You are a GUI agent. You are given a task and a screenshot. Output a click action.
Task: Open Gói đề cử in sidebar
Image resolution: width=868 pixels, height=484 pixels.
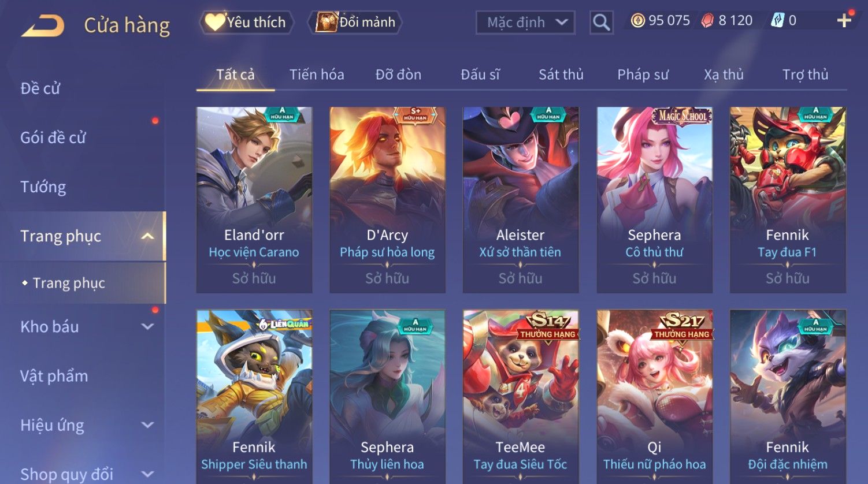click(53, 137)
